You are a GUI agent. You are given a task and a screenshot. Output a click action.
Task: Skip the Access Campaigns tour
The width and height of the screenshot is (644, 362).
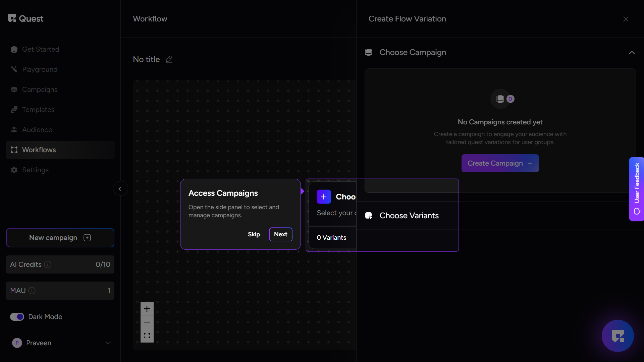(254, 234)
